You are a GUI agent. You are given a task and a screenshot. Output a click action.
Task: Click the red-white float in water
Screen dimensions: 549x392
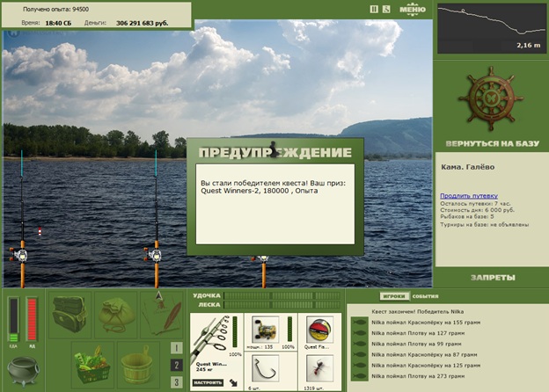point(40,231)
